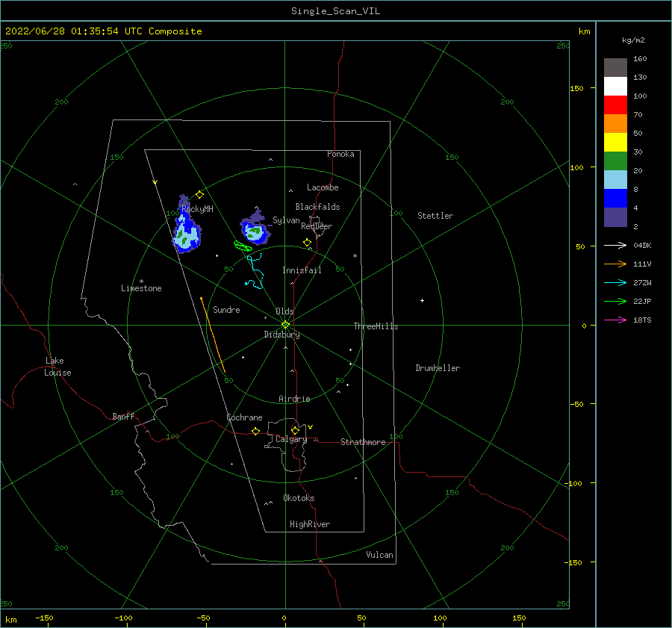Viewport: 672px width, 628px height.
Task: Click the RockyMH label
Action: (197, 209)
